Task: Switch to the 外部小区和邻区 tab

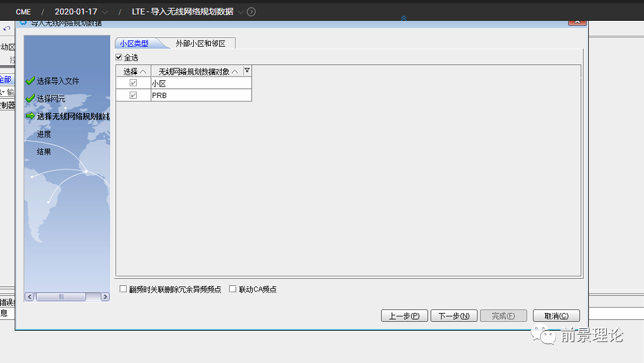Action: tap(200, 44)
